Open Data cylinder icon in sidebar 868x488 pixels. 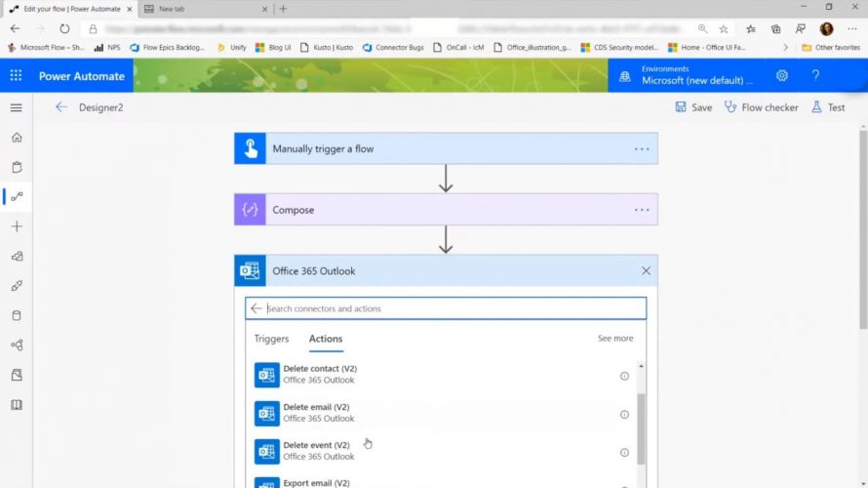(x=17, y=315)
